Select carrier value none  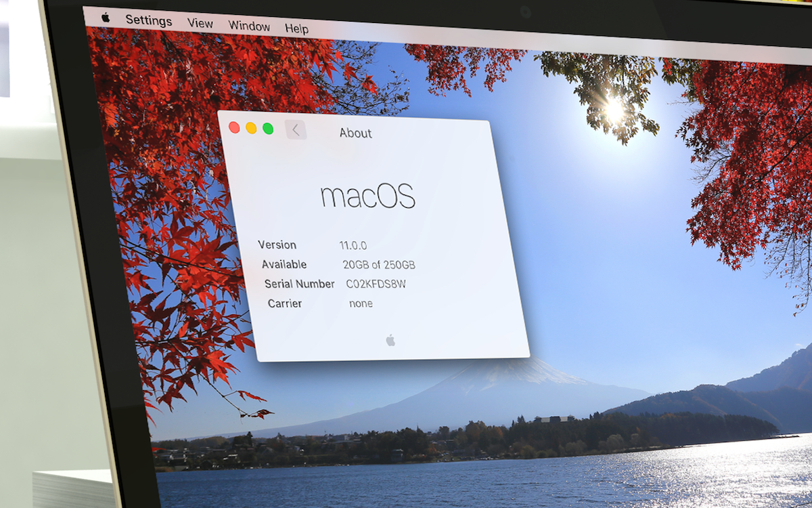coord(361,303)
